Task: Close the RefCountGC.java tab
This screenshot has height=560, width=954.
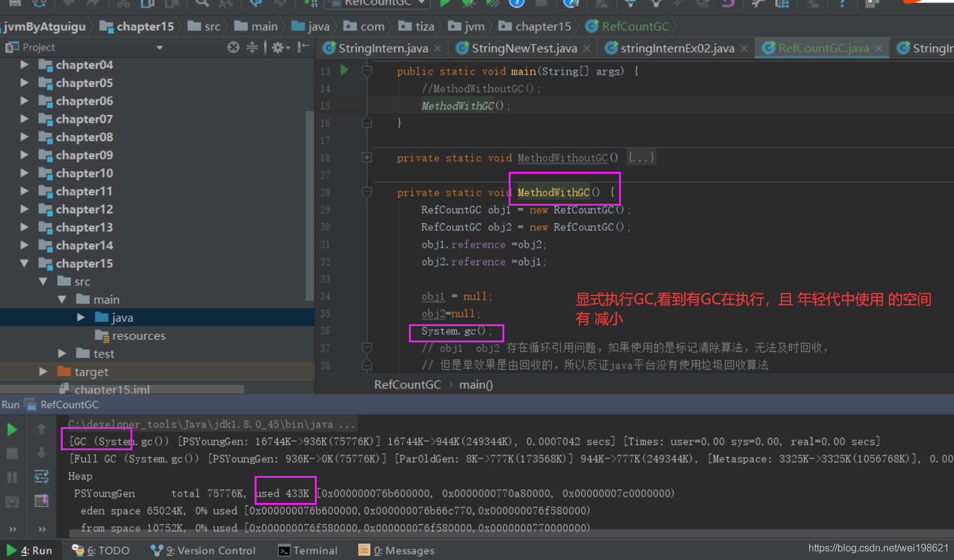Action: (x=879, y=48)
